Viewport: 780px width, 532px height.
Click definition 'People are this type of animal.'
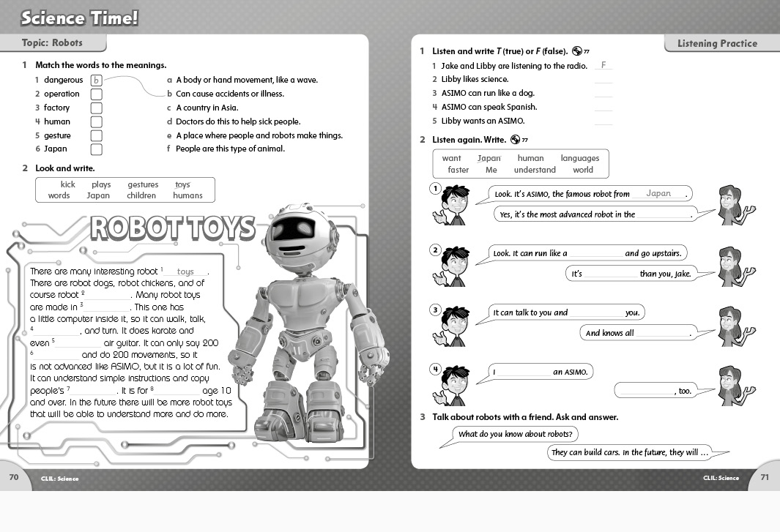[x=230, y=149]
